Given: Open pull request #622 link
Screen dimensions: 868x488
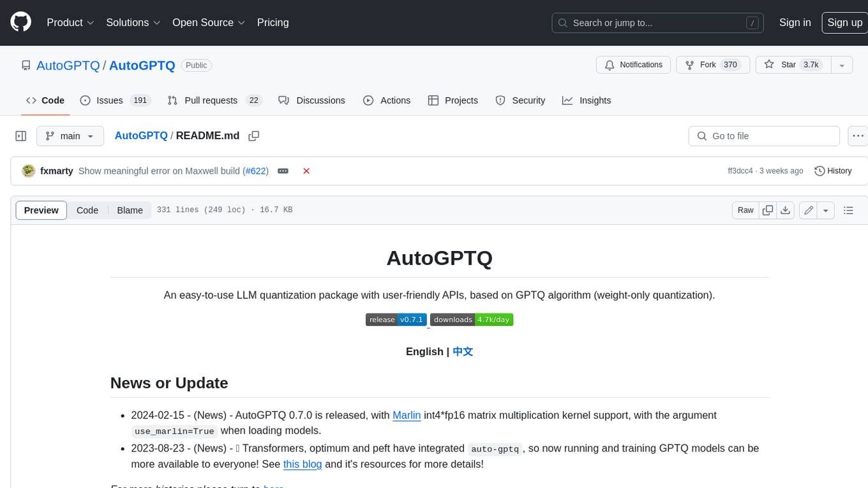Looking at the screenshot, I should coord(256,171).
